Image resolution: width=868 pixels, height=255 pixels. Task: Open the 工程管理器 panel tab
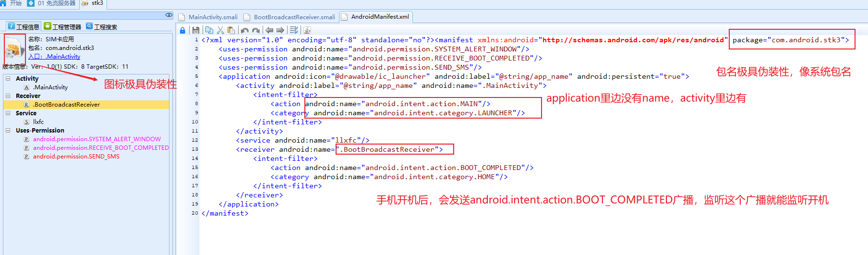(x=62, y=26)
